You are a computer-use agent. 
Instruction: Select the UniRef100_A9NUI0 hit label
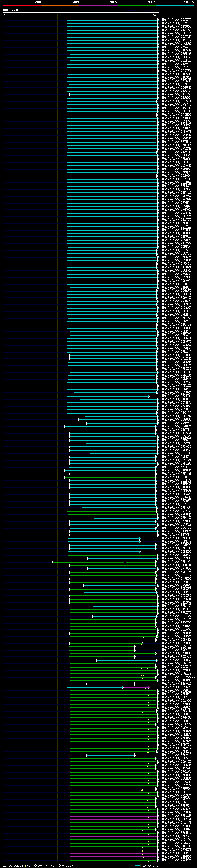click(177, 805)
